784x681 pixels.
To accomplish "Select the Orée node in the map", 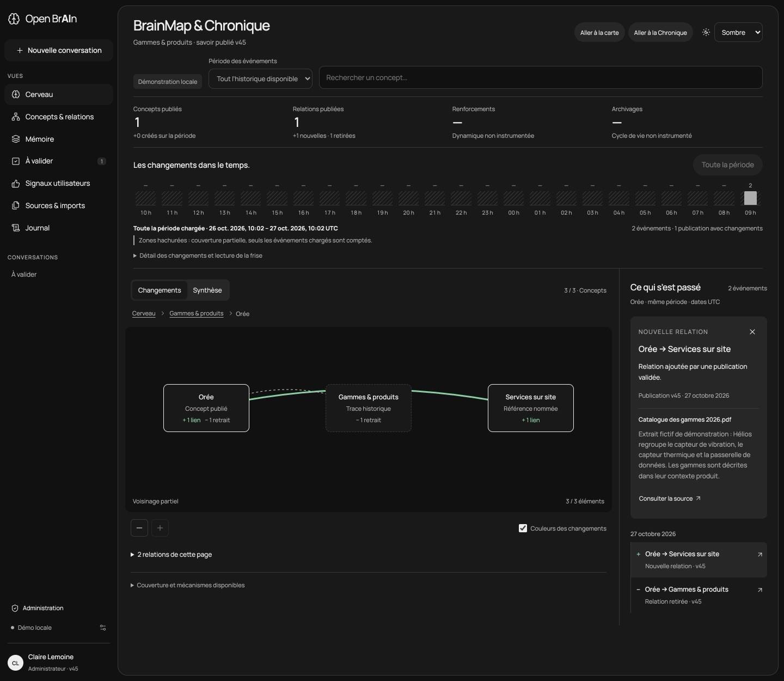I will coord(206,408).
